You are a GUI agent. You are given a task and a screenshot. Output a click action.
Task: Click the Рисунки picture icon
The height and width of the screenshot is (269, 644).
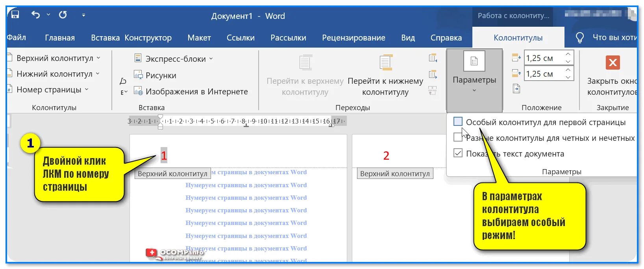138,74
